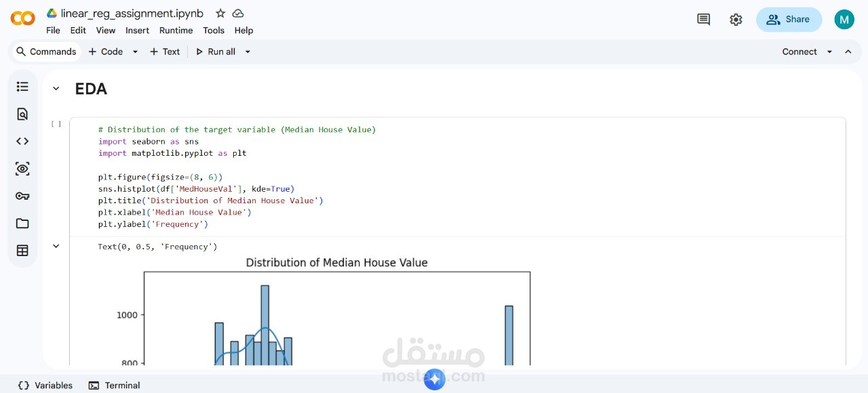Open the Connect options dropdown arrow
The height and width of the screenshot is (393, 868).
click(829, 51)
